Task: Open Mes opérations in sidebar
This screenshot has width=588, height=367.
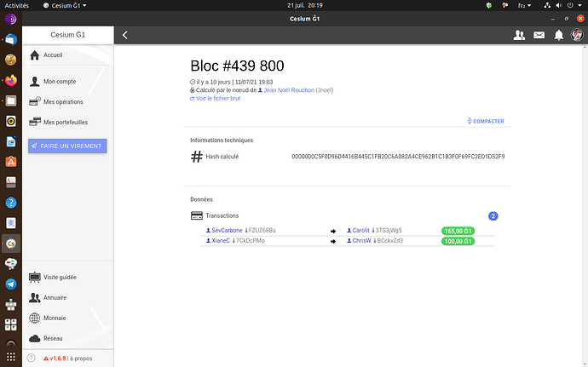Action: [68, 101]
